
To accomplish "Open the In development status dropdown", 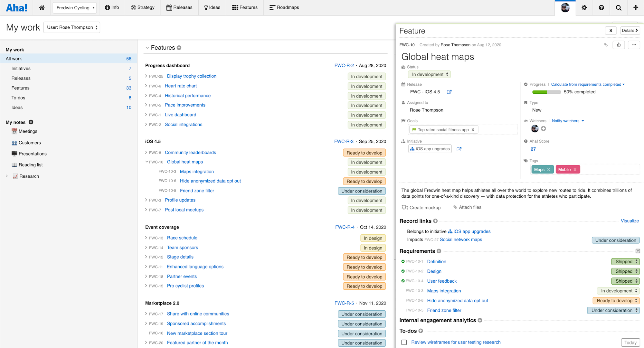I will click(430, 74).
